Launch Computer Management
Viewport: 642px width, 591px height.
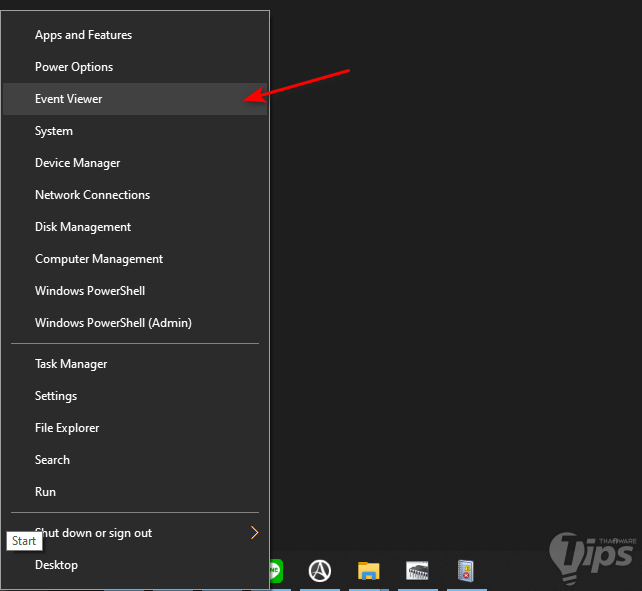tap(135, 258)
